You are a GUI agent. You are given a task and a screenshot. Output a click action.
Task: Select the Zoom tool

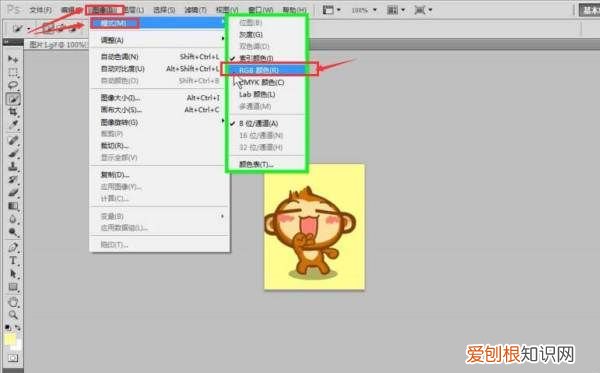click(13, 314)
